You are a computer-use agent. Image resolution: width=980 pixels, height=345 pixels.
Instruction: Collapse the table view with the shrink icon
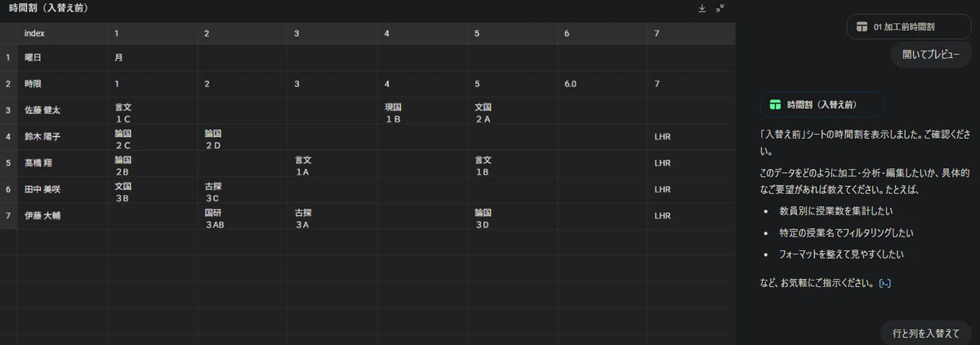pyautogui.click(x=720, y=8)
